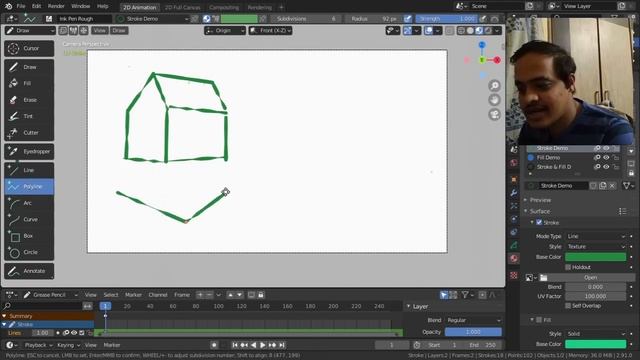Click the stroke Base Color green swatch

596,257
